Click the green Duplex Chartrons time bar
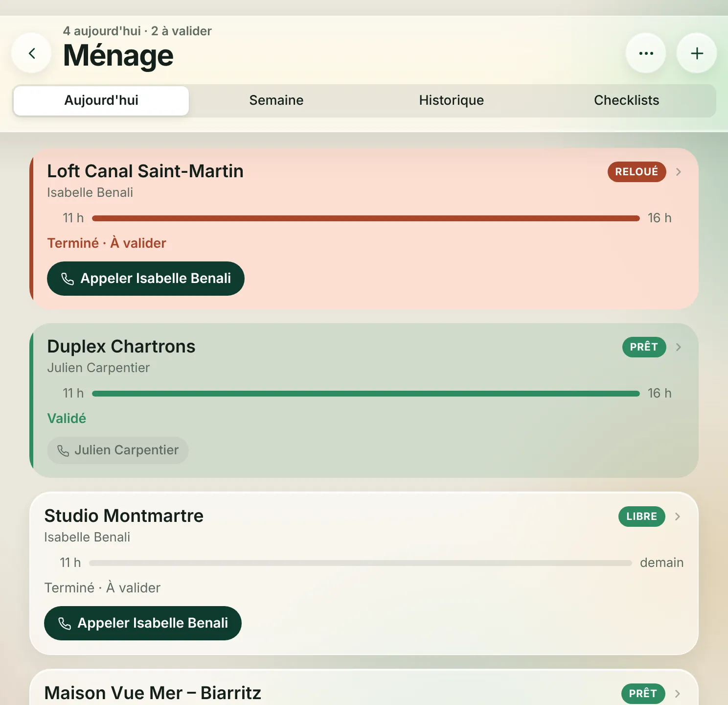This screenshot has height=705, width=728. 366,394
